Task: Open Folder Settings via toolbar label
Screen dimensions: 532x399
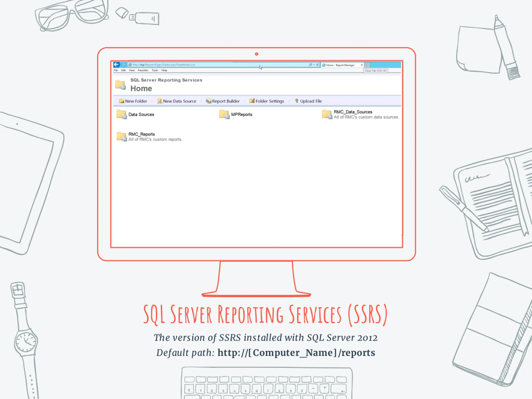Action: 270,101
